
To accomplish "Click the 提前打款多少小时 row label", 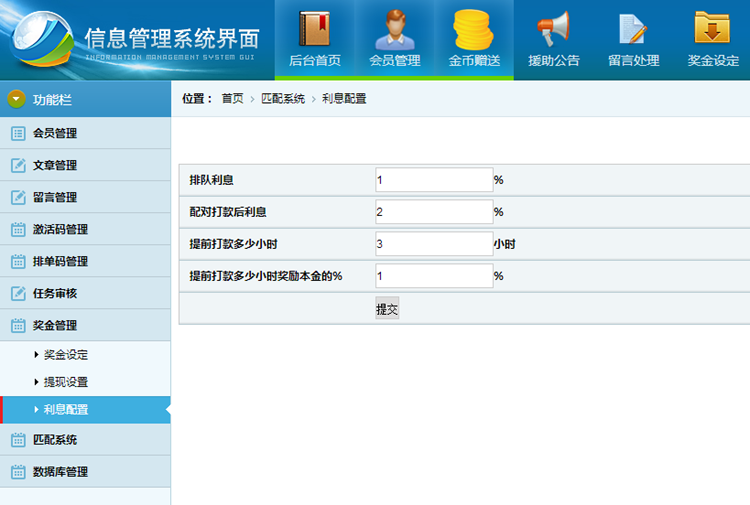I will coord(233,244).
